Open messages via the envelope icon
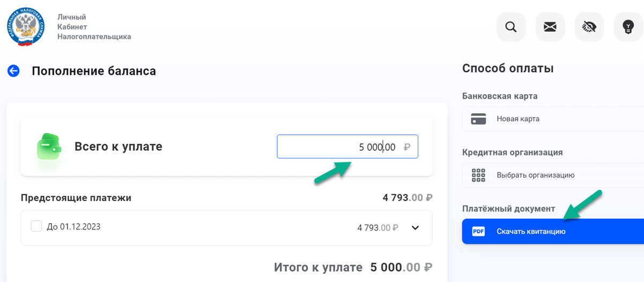 point(550,27)
